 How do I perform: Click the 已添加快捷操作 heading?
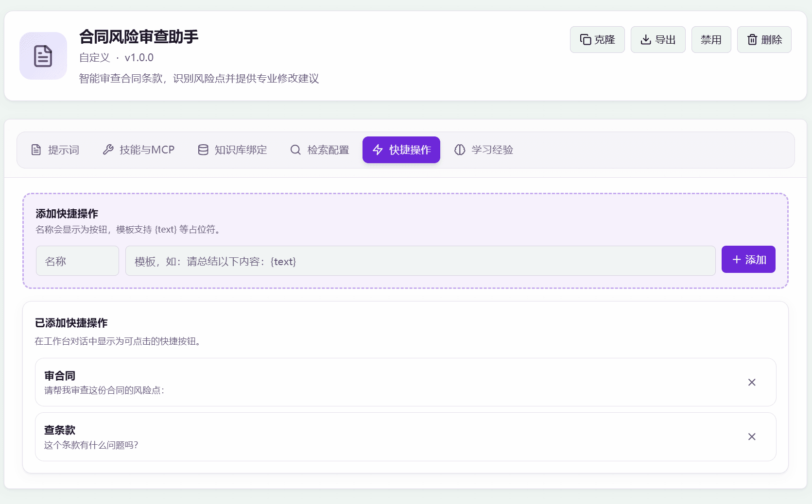coord(71,323)
